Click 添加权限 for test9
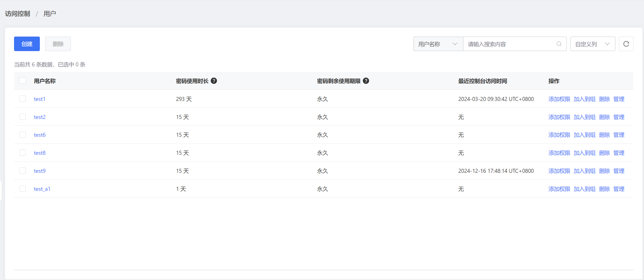The height and width of the screenshot is (280, 644). [x=559, y=171]
